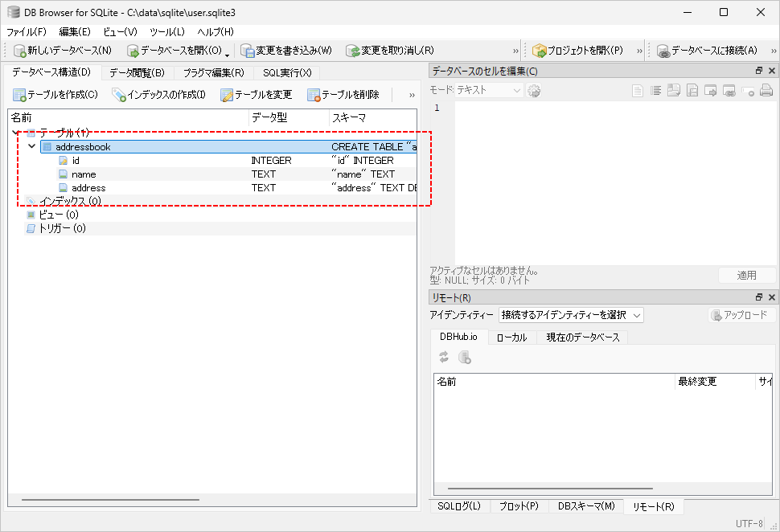Switch to the データ閲覧(B) tab
The width and height of the screenshot is (780, 532).
[x=137, y=72]
